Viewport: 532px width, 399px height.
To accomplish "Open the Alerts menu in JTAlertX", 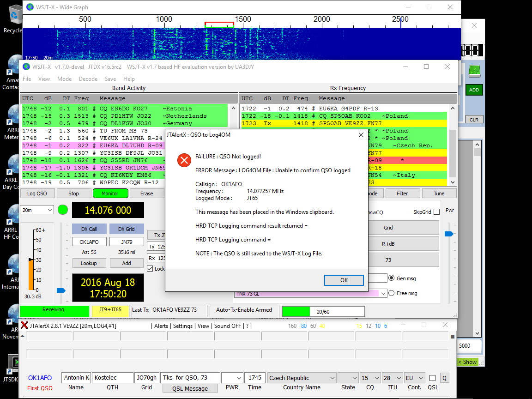I will pos(161,326).
